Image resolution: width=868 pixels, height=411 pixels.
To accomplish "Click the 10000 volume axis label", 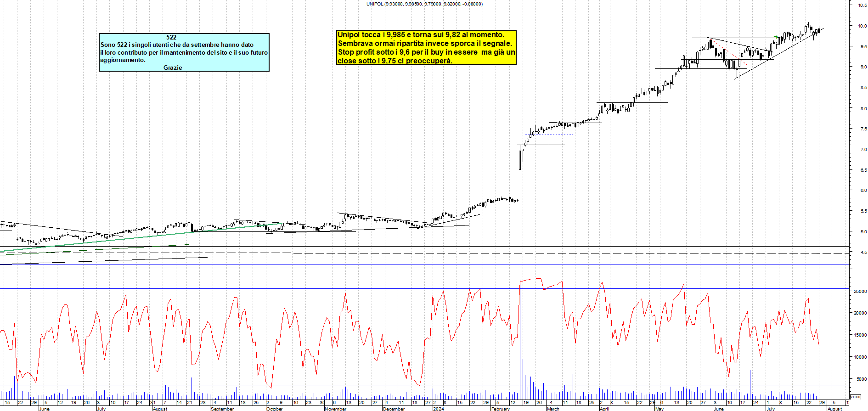I will click(860, 357).
